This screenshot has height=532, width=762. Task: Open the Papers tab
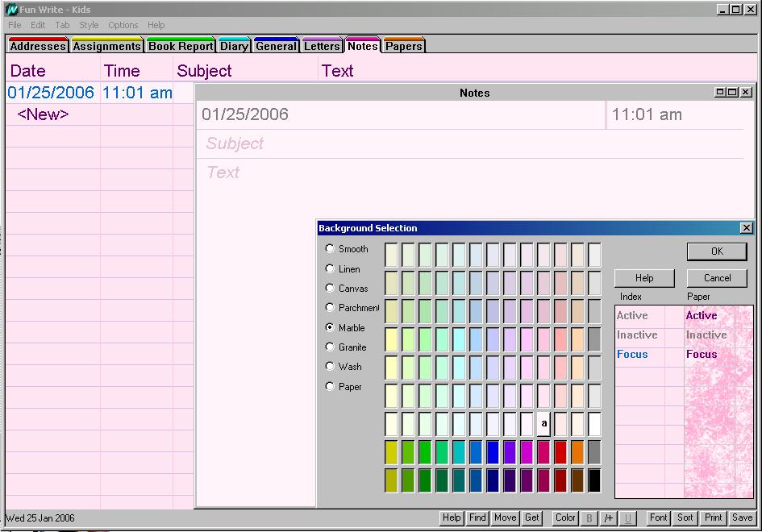tap(404, 45)
